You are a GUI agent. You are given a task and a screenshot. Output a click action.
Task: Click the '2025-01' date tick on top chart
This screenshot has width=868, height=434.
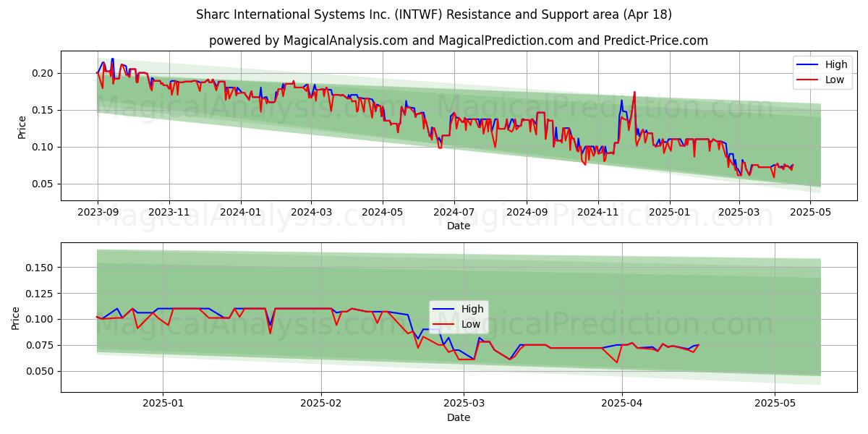669,213
